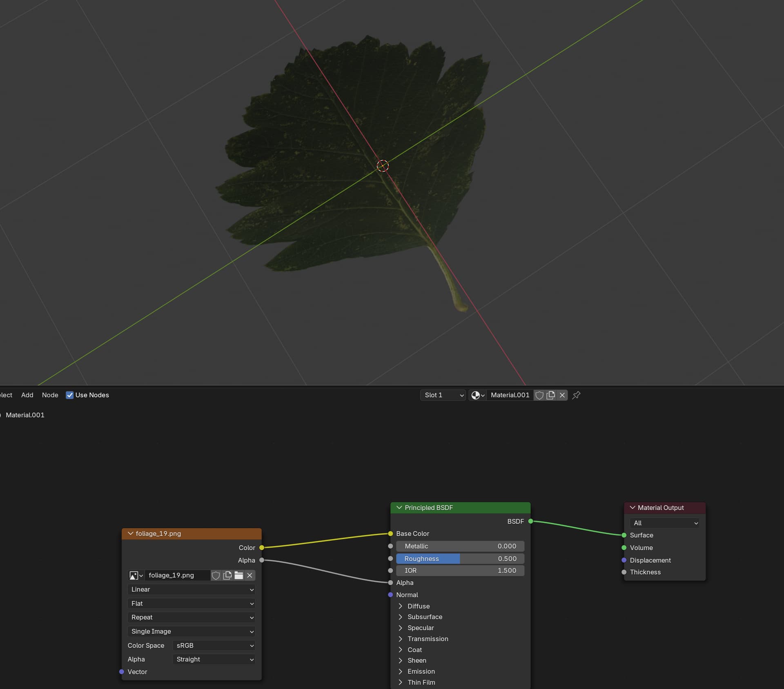The image size is (784, 689).
Task: Open the Slot 1 dropdown
Action: tap(443, 395)
